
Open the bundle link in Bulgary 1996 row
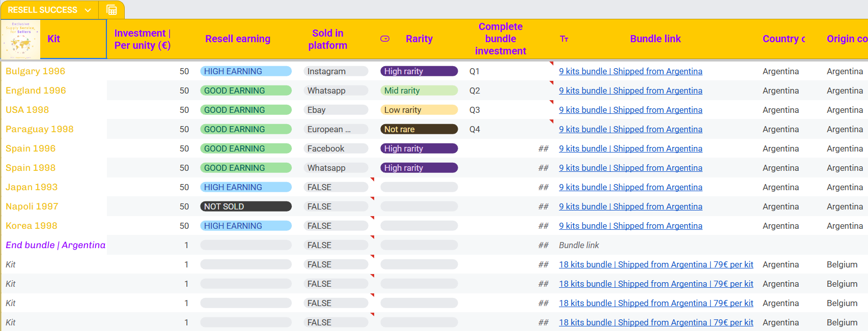click(630, 71)
